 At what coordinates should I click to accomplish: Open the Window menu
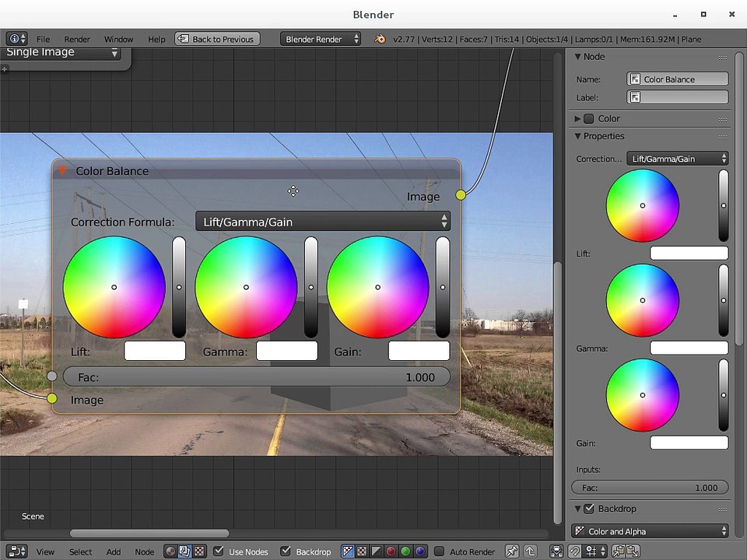118,39
